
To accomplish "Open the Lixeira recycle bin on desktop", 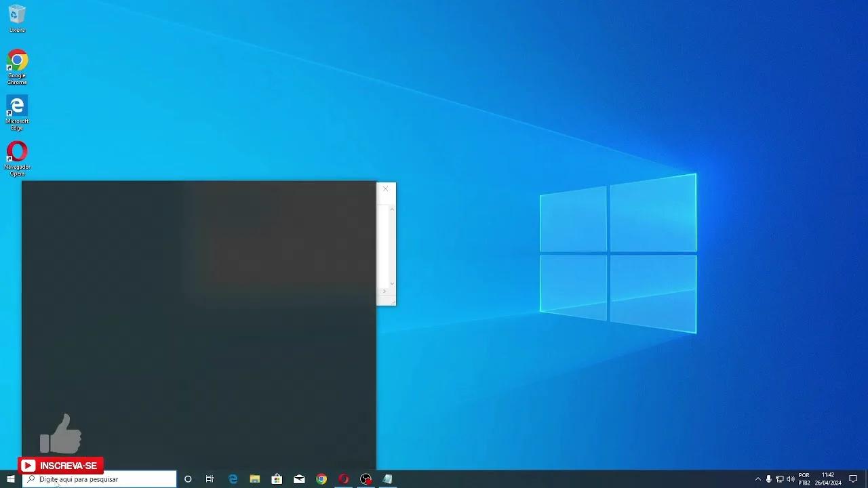I will tap(17, 17).
